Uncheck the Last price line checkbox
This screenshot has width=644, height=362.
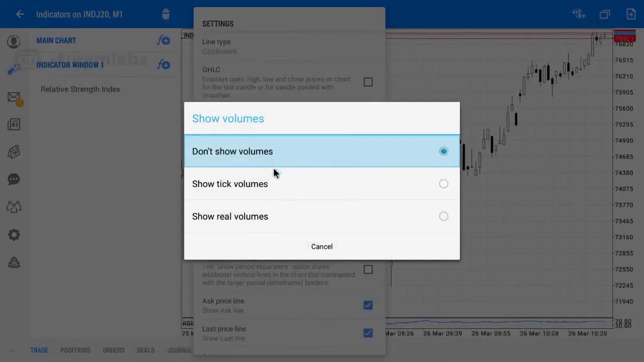click(368, 333)
